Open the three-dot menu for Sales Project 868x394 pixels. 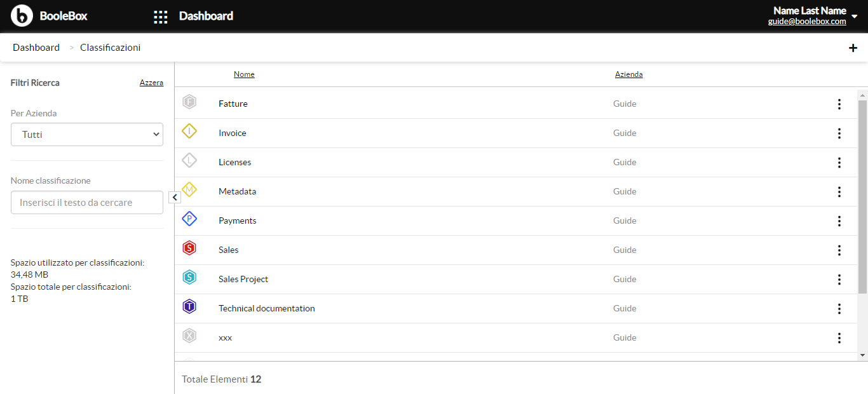(839, 280)
